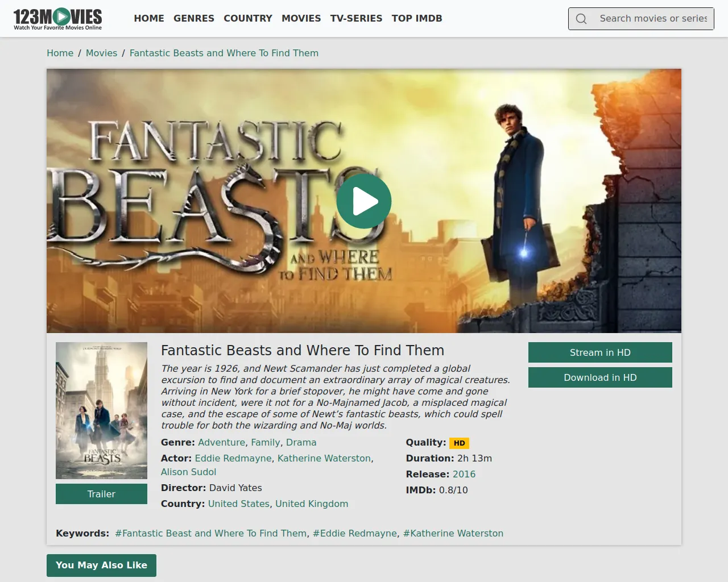Screen dimensions: 728x582
Task: Click the Download in HD button
Action: point(600,377)
